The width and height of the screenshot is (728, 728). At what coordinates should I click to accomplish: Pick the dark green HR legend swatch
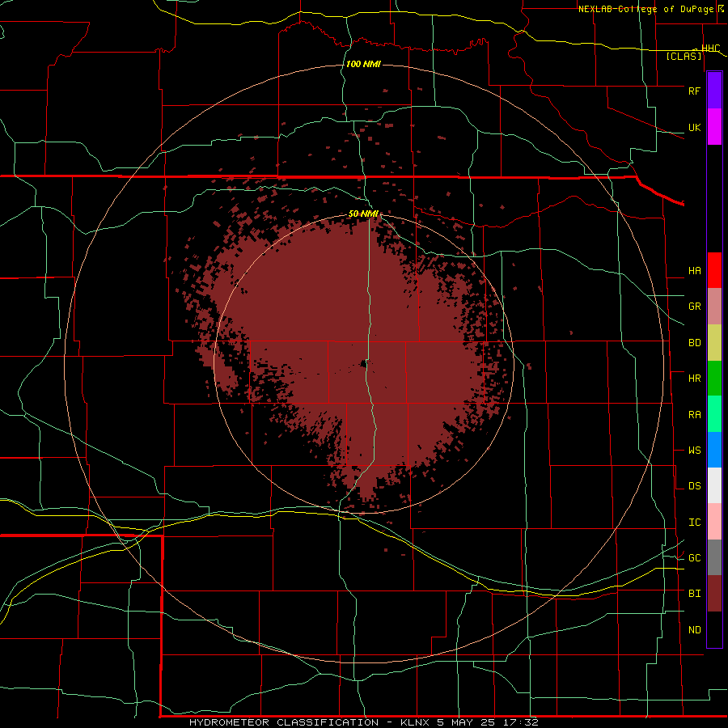pyautogui.click(x=714, y=379)
